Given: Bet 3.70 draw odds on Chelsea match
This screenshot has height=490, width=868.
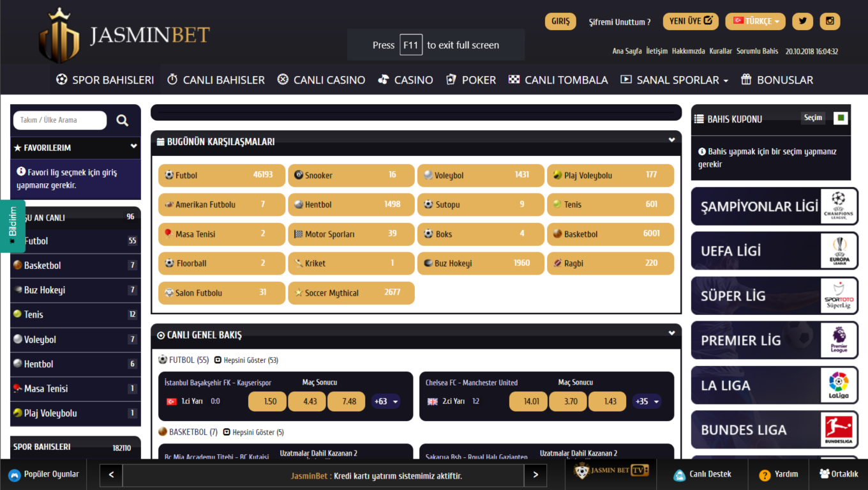Looking at the screenshot, I should click(568, 402).
